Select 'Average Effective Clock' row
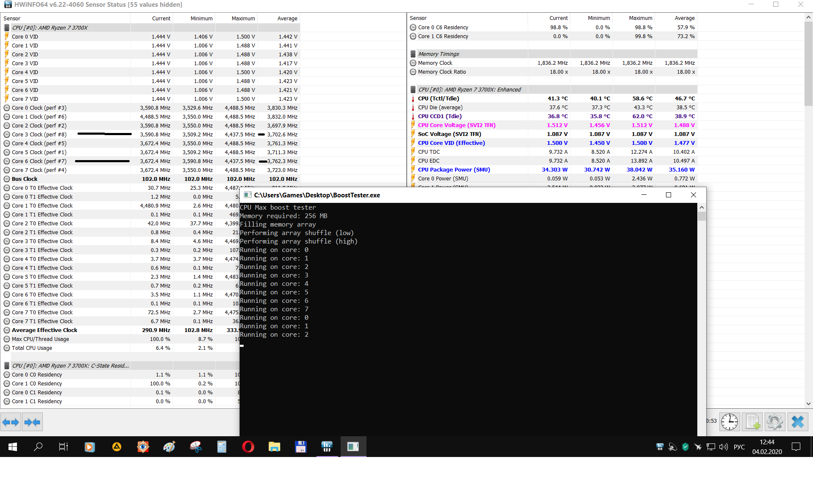The image size is (813, 504). (x=120, y=330)
